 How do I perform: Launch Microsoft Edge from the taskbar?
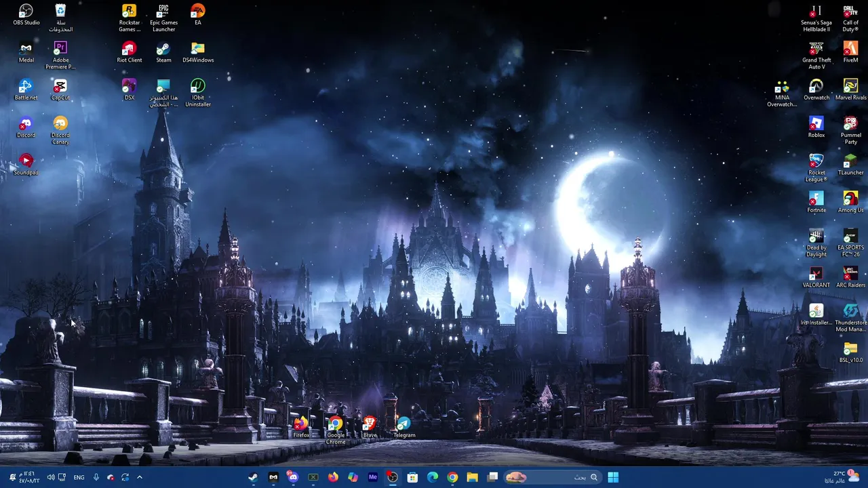433,477
